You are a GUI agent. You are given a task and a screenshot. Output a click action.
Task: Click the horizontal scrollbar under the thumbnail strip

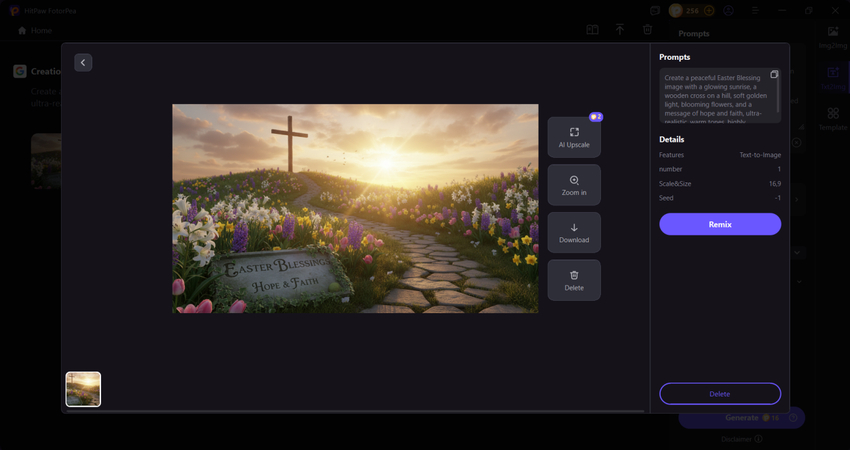[355, 412]
